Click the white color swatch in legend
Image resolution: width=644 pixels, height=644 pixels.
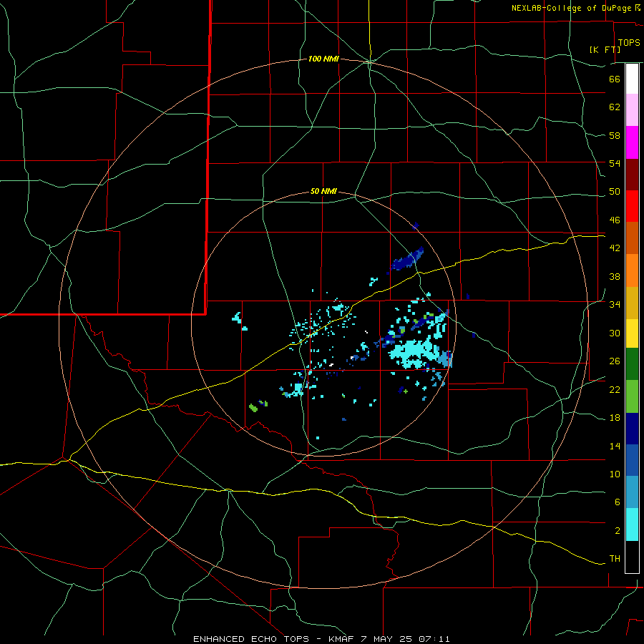click(632, 79)
